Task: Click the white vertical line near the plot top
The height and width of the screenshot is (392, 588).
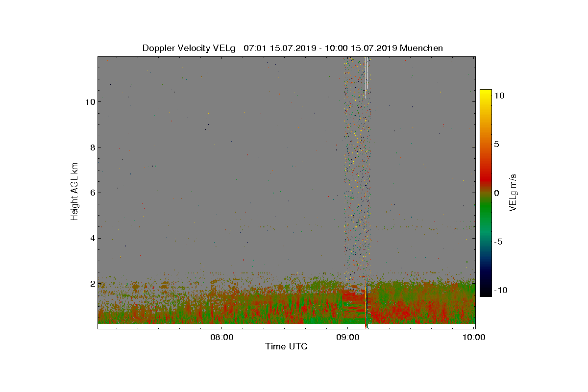Action: pos(366,77)
